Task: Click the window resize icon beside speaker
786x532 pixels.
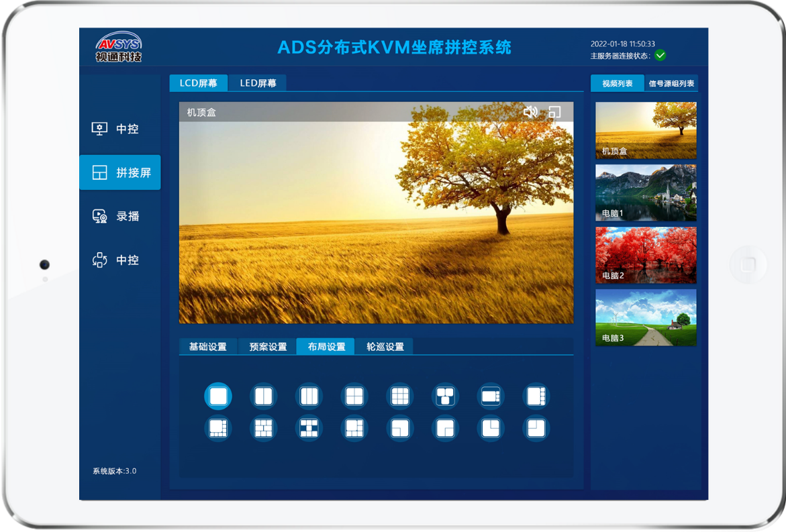Action: pos(554,112)
